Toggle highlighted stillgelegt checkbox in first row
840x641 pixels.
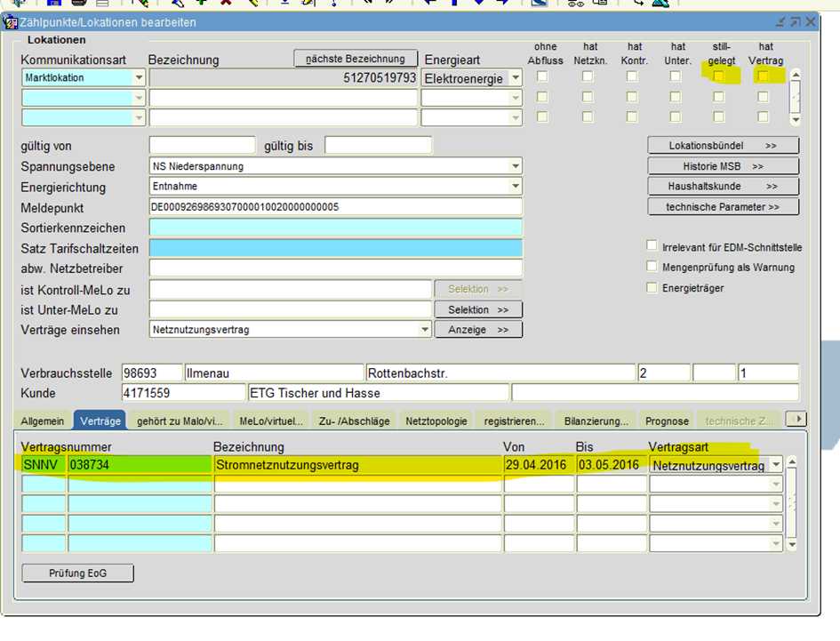pyautogui.click(x=719, y=76)
